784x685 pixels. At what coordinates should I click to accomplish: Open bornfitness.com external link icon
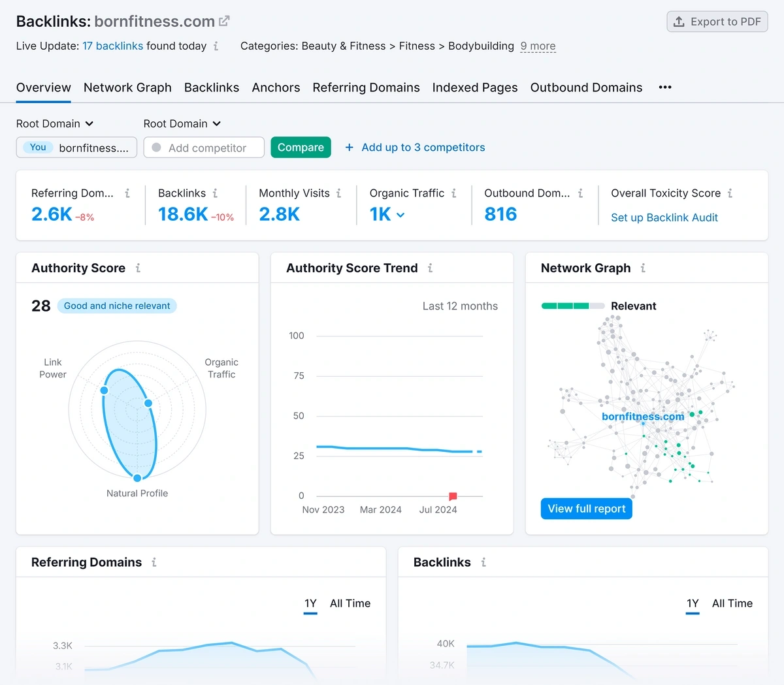coord(224,22)
